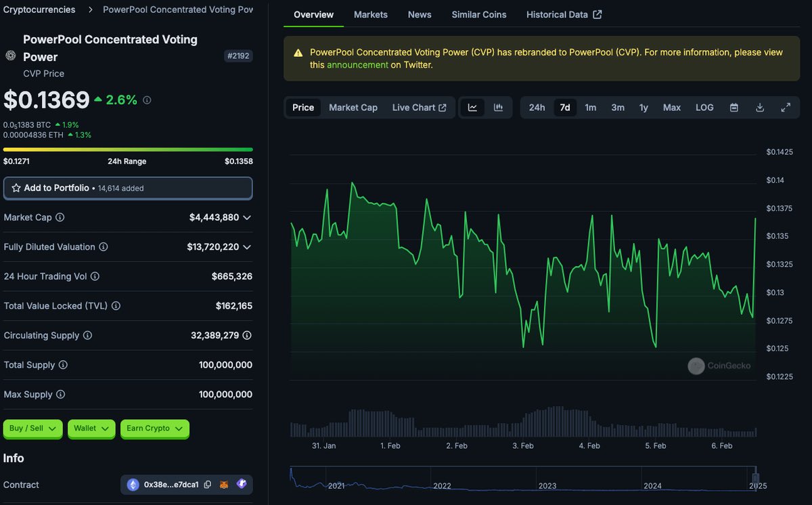The width and height of the screenshot is (812, 505).
Task: Click the $4,443,880 market cap value
Action: click(x=214, y=217)
